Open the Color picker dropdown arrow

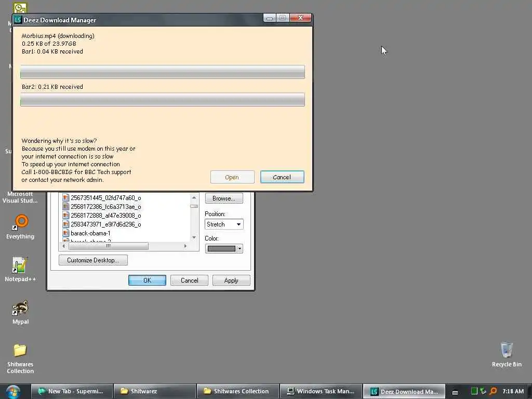240,249
